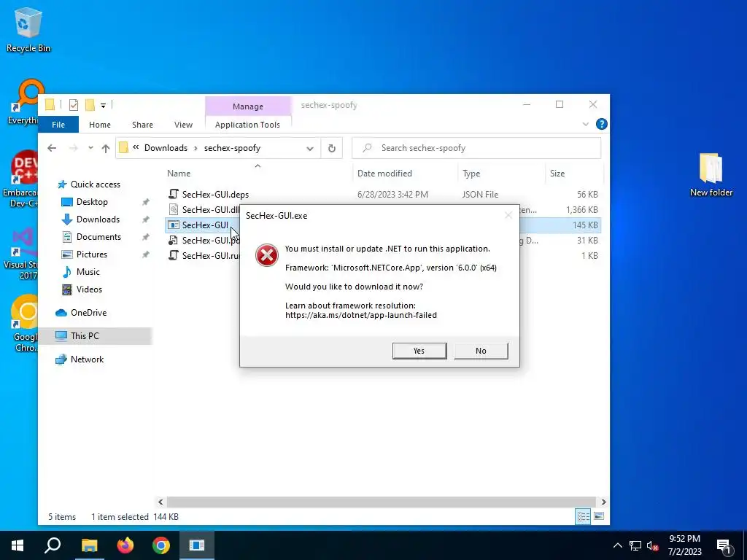Click Downloads in the address bar path

point(166,148)
